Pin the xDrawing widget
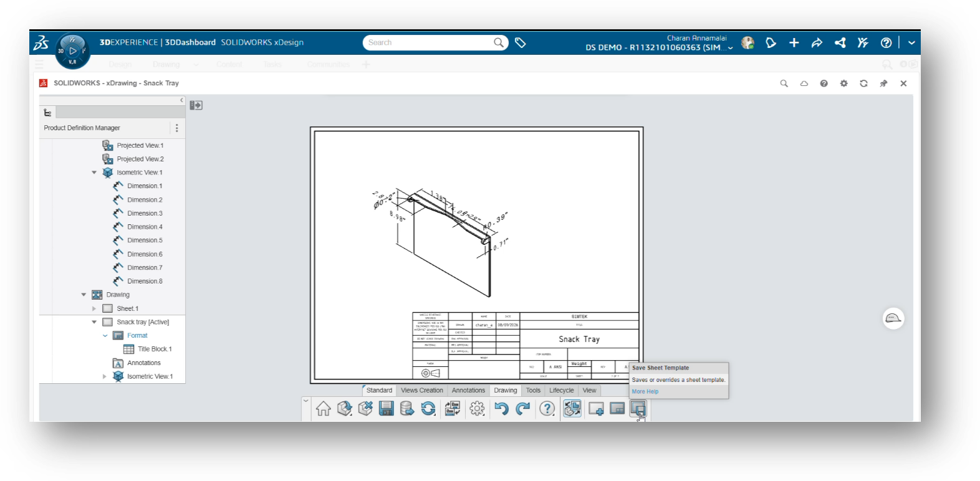The width and height of the screenshot is (980, 481). click(883, 83)
